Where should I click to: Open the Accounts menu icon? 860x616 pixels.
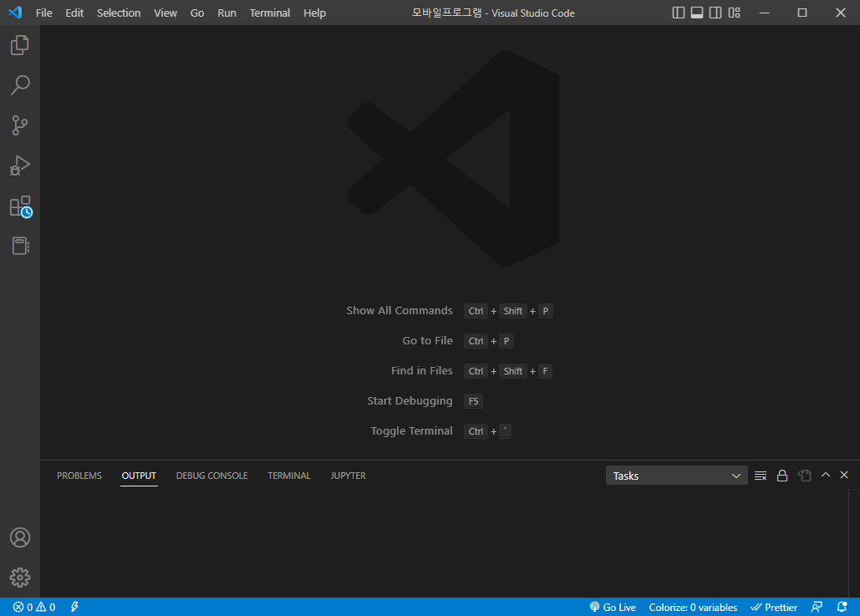[20, 537]
